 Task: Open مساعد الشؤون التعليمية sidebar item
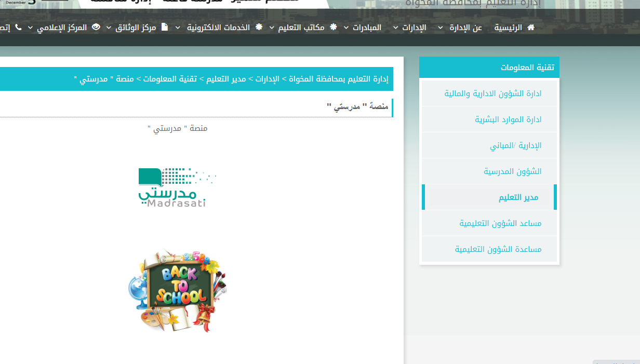[489, 223]
